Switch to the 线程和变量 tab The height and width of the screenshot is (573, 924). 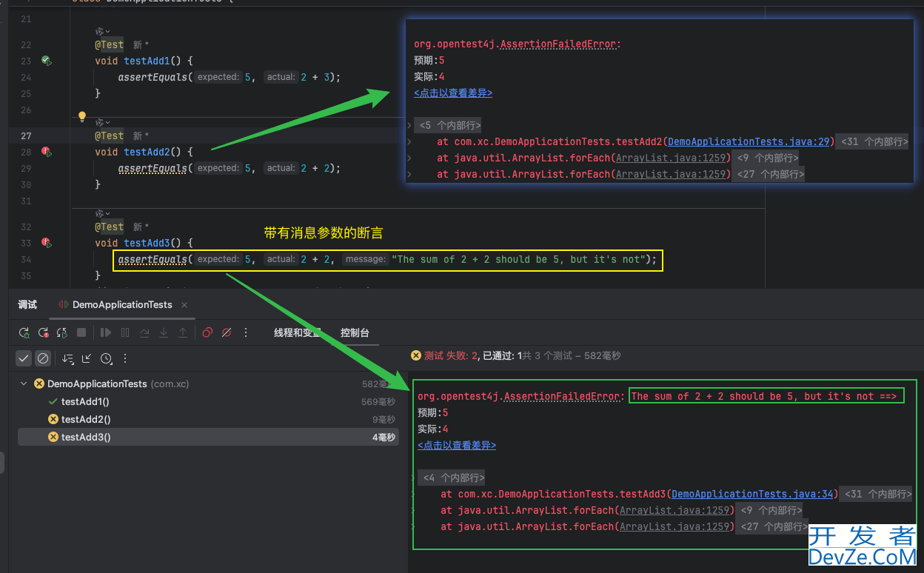coord(298,333)
